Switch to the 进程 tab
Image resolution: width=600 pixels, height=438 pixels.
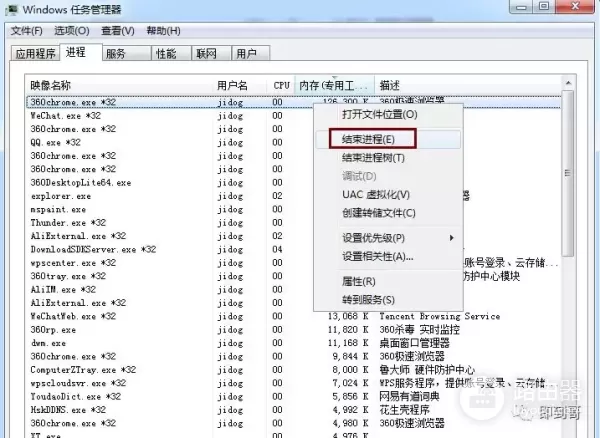(81, 52)
